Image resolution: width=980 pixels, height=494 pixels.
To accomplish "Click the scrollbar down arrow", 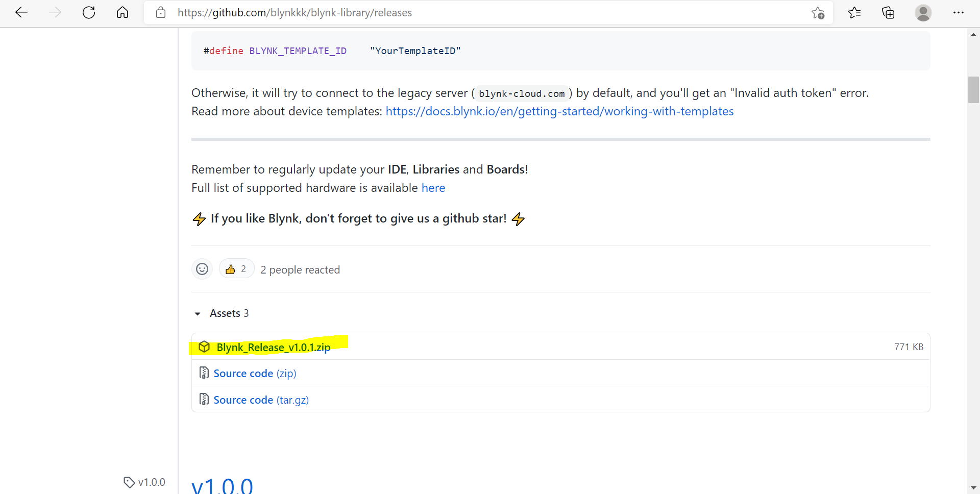I will click(x=973, y=488).
